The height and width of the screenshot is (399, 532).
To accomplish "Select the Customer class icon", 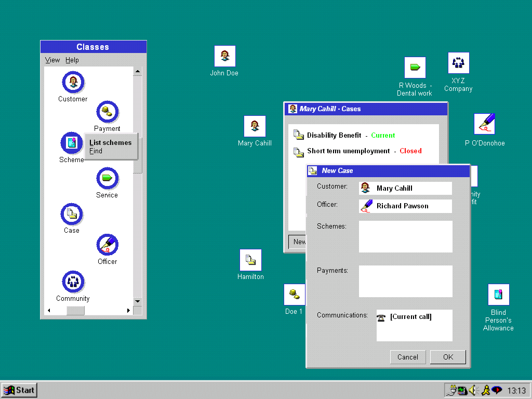I will coord(73,83).
